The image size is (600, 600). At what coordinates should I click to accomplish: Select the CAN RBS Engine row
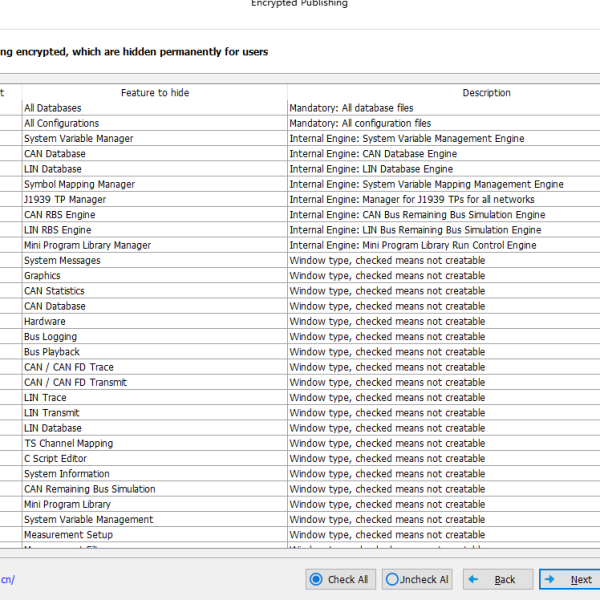[60, 215]
